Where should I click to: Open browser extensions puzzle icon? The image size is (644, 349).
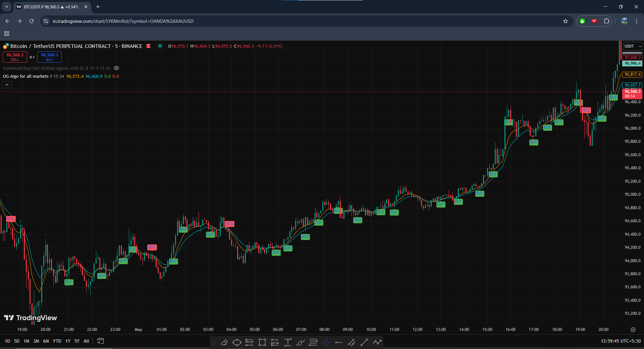[x=606, y=21]
